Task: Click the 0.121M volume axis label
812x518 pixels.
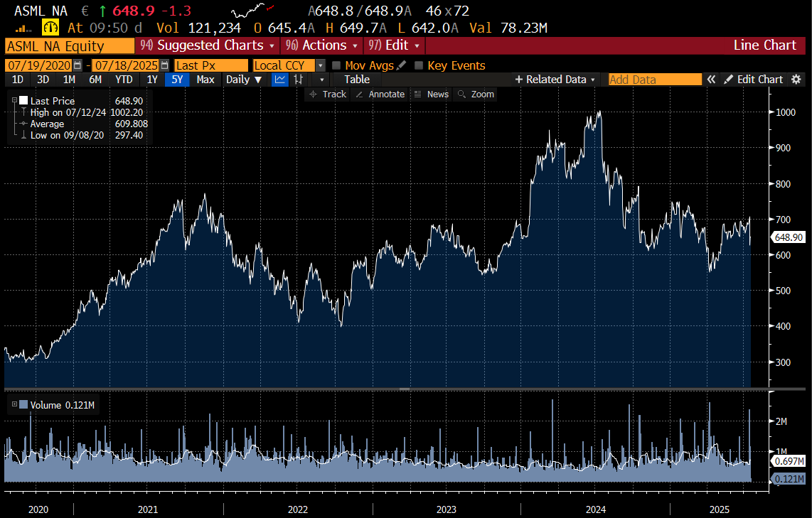Action: (x=788, y=479)
